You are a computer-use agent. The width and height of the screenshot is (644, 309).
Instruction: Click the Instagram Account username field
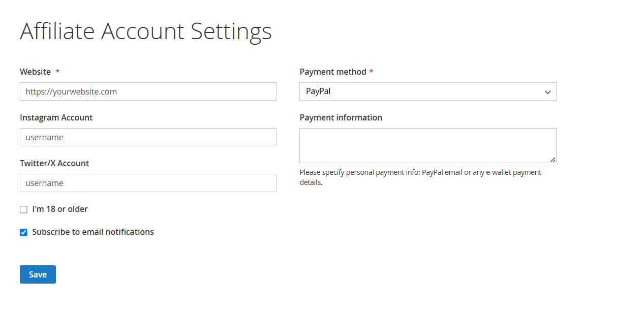point(148,137)
